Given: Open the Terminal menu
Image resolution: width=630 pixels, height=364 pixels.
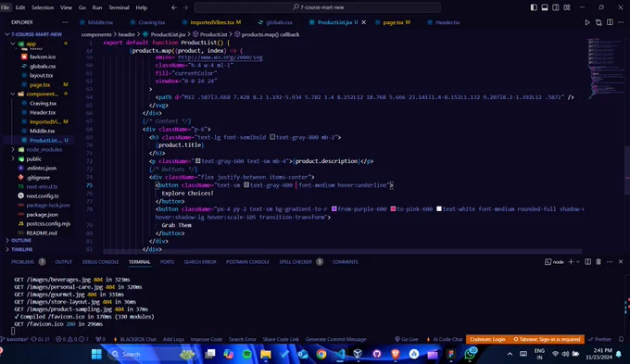Looking at the screenshot, I should [119, 7].
